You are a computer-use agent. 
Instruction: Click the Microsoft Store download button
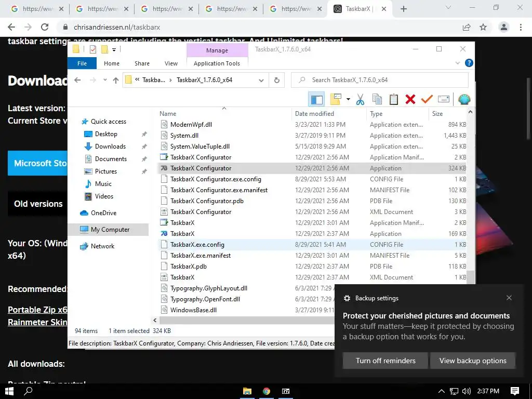coord(38,163)
